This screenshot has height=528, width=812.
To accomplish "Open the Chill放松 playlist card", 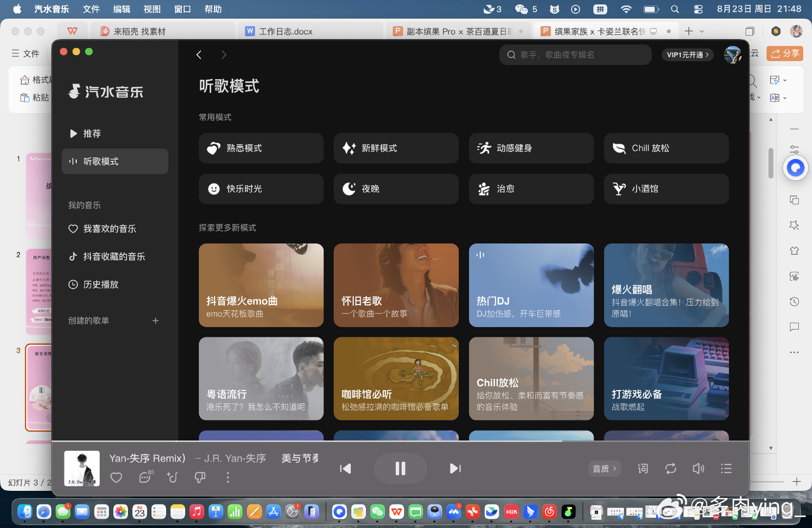I will pos(531,378).
